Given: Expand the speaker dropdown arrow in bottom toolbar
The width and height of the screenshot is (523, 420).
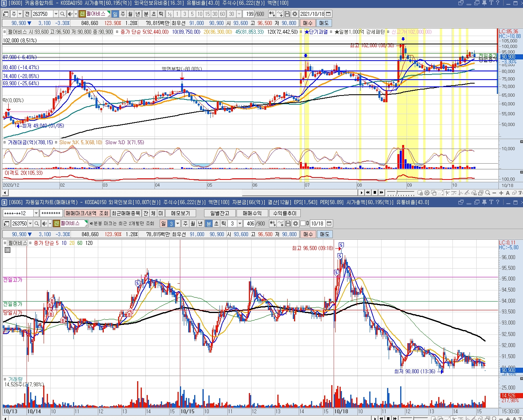Looking at the screenshot, I should (50, 223).
